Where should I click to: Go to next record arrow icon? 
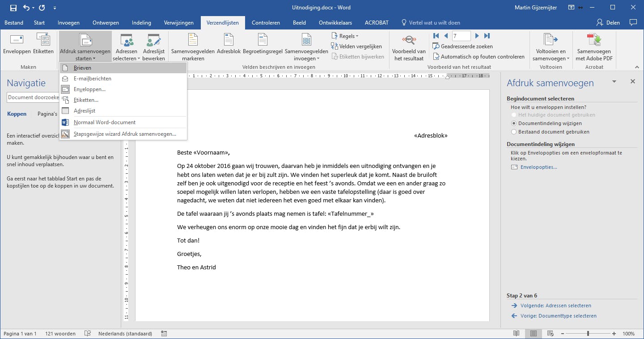[477, 36]
